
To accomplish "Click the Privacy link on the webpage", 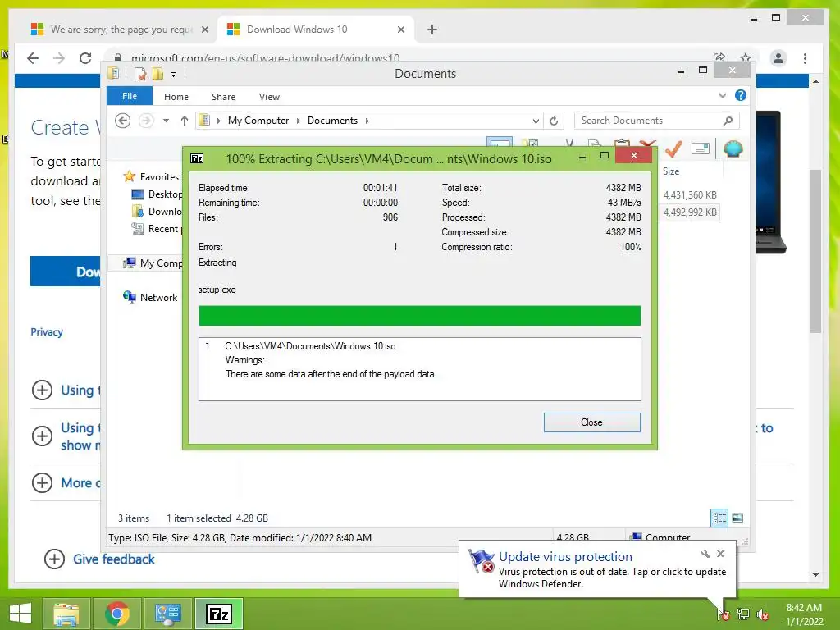I will point(47,331).
